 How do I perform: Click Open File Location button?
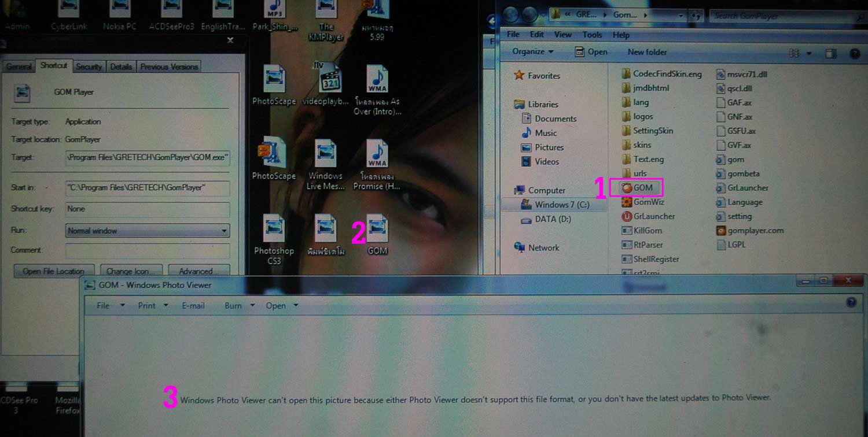point(53,271)
